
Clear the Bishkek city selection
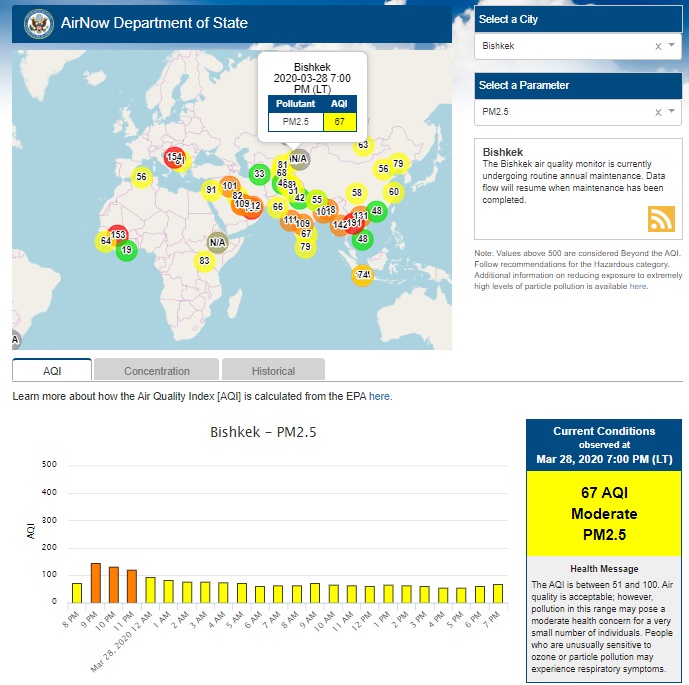(x=658, y=46)
